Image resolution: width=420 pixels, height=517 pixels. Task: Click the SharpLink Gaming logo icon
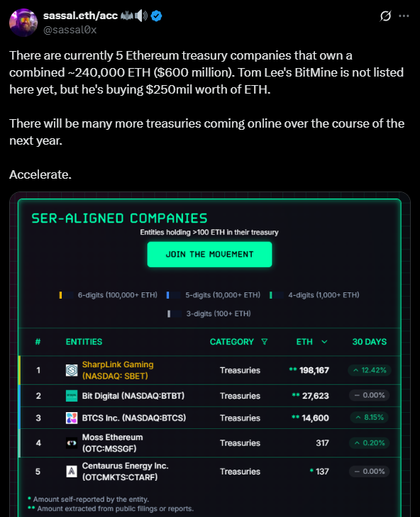click(x=72, y=370)
